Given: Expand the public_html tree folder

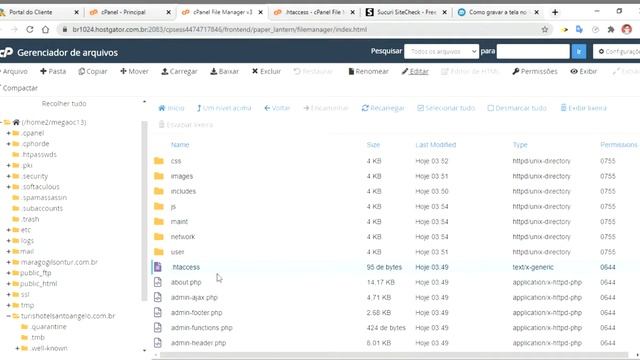Looking at the screenshot, I should click(8, 283).
